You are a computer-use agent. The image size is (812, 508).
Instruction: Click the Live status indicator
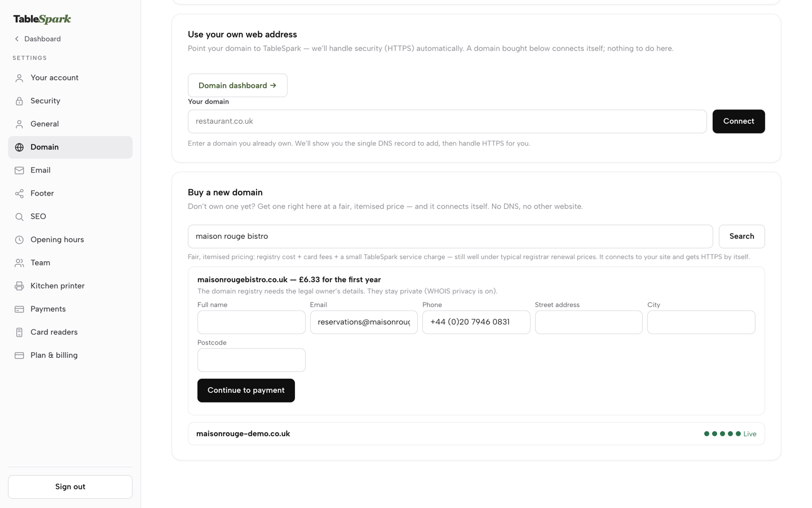pos(730,434)
